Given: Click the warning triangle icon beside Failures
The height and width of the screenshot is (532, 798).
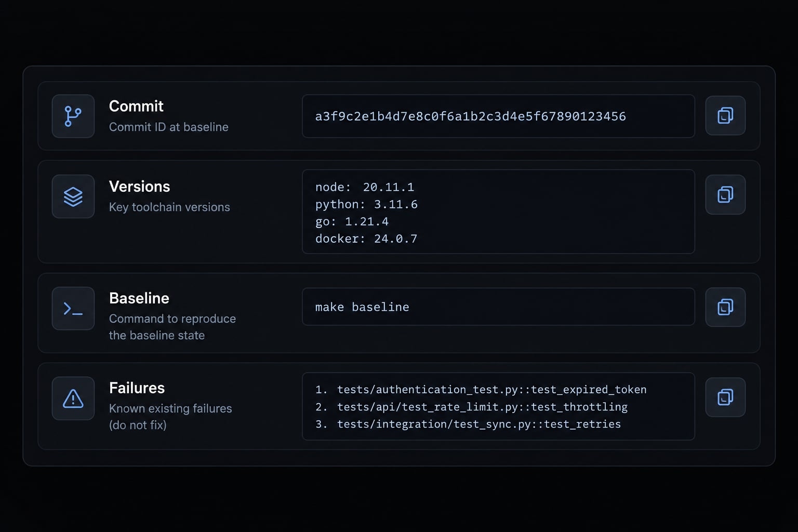Looking at the screenshot, I should (73, 398).
